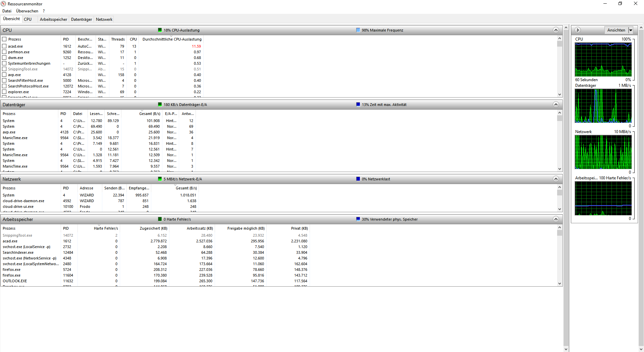Sort by Durchschnittliche CPU-Auslastung column
Image resolution: width=644 pixels, height=352 pixels.
172,39
